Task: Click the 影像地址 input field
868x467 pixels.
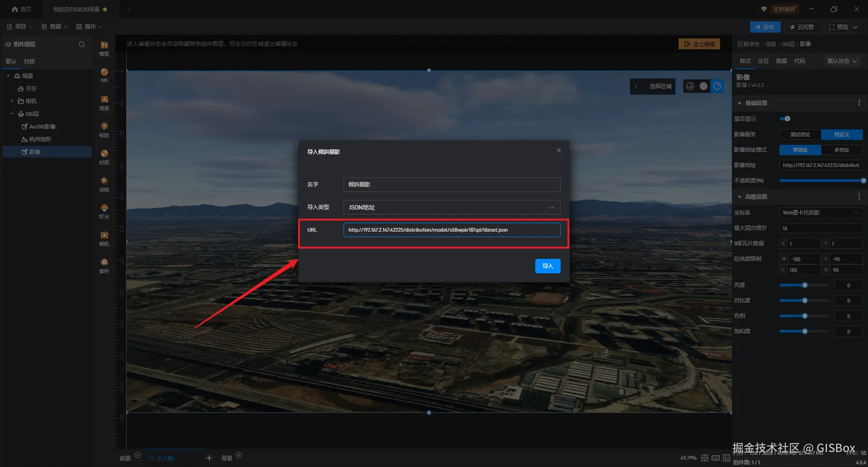Action: [x=821, y=165]
